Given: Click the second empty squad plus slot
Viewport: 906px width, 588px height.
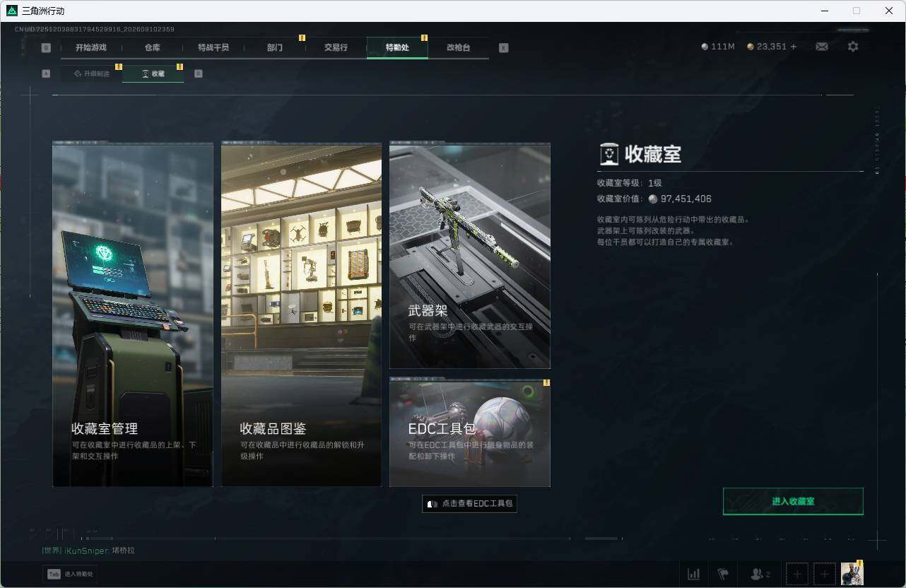Looking at the screenshot, I should click(x=825, y=574).
